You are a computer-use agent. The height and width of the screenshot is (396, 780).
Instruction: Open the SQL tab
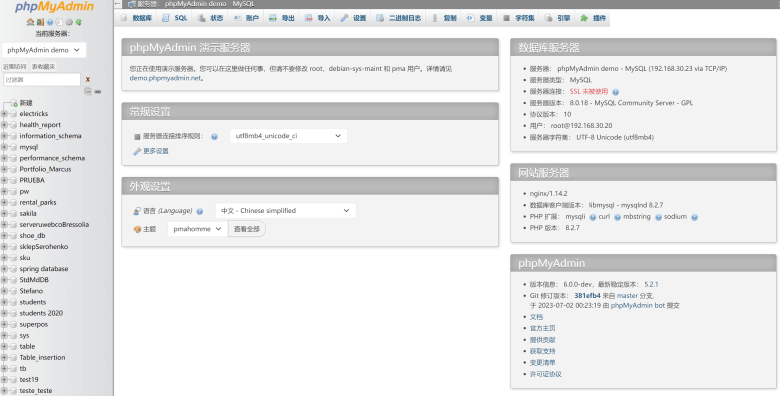point(175,18)
